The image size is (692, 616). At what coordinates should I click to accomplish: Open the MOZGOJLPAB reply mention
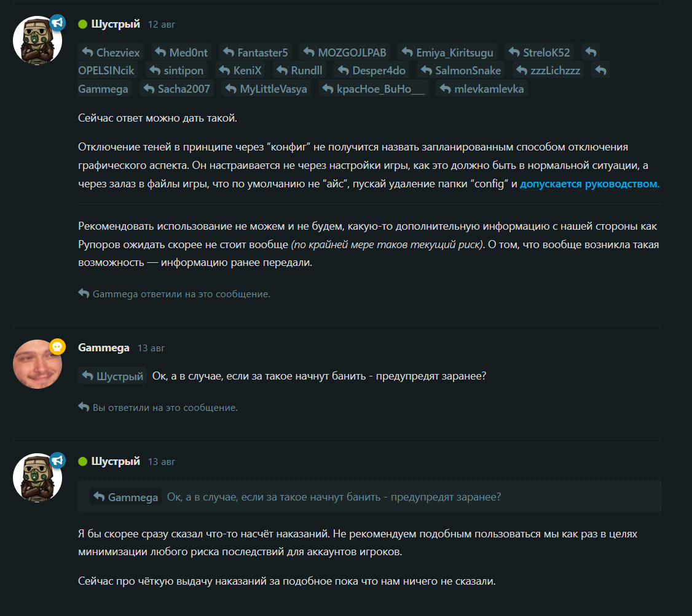pyautogui.click(x=345, y=52)
